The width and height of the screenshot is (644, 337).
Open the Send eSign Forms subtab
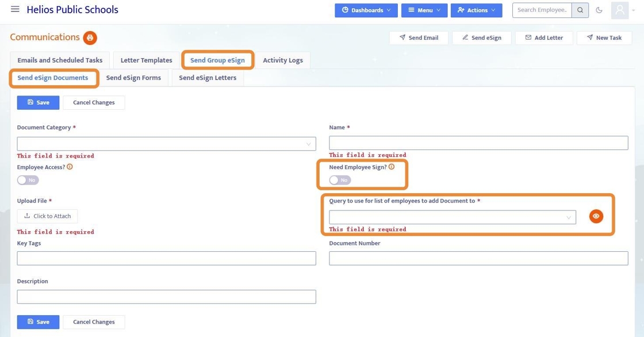tap(133, 78)
